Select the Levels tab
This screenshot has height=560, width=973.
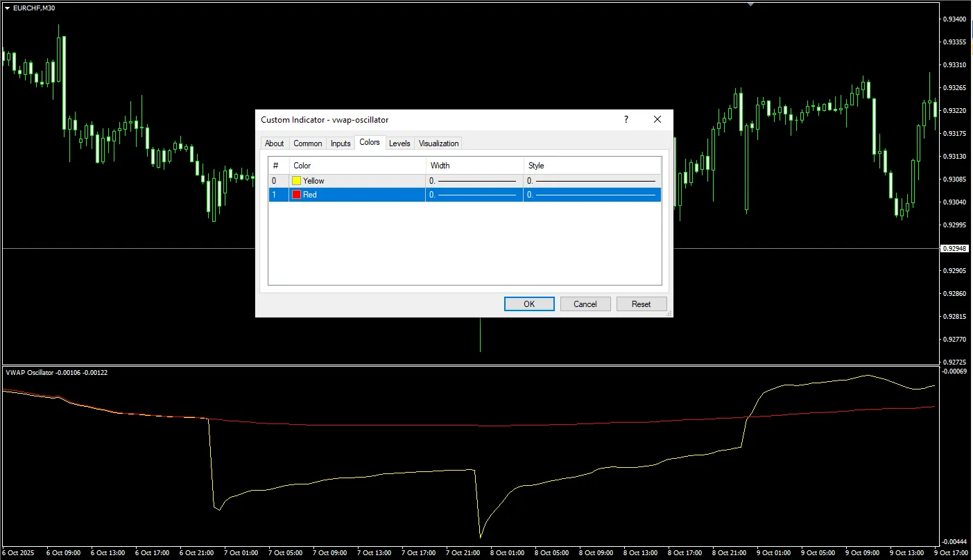point(399,143)
